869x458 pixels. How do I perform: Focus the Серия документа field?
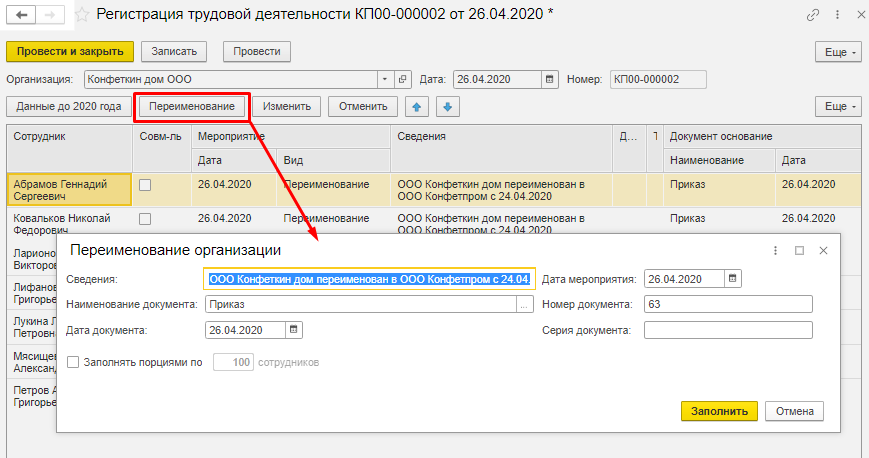728,330
